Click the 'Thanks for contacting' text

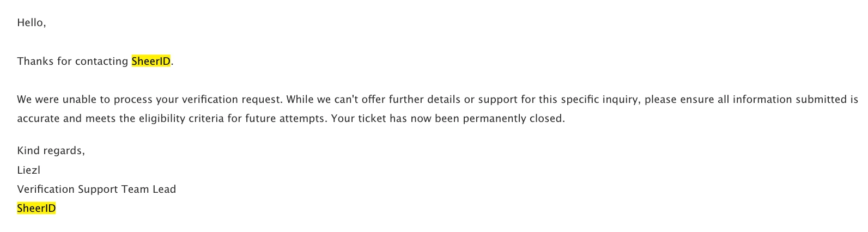click(72, 61)
